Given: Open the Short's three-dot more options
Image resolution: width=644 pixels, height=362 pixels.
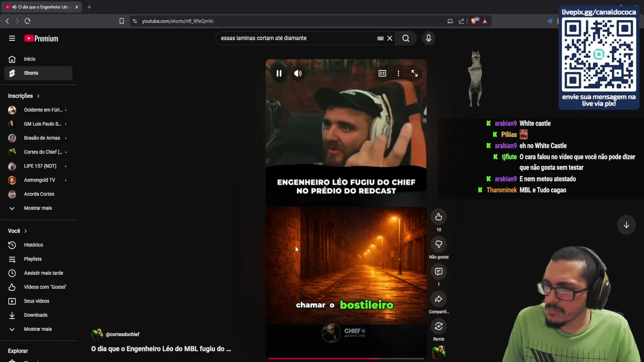Looking at the screenshot, I should point(398,73).
